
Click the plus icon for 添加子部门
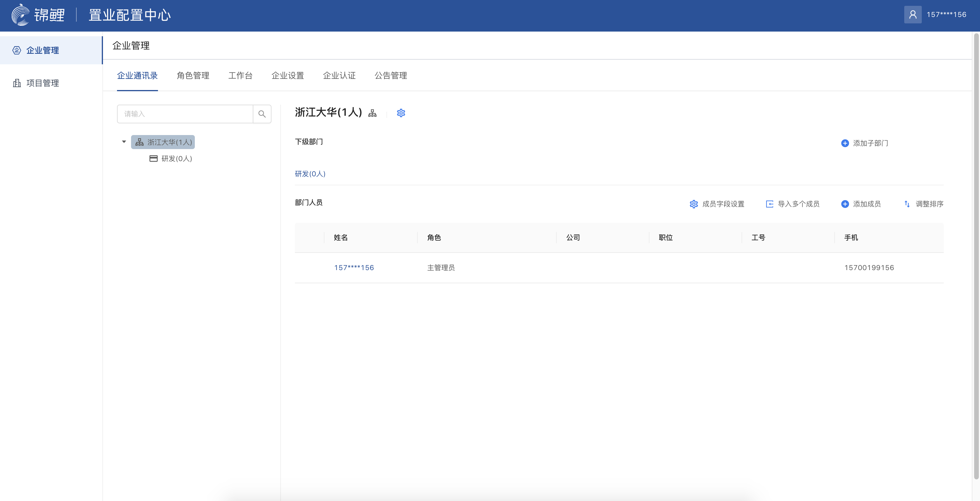(x=845, y=143)
